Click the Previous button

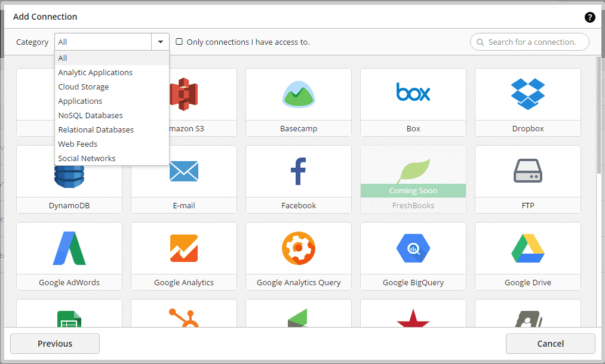(x=55, y=344)
